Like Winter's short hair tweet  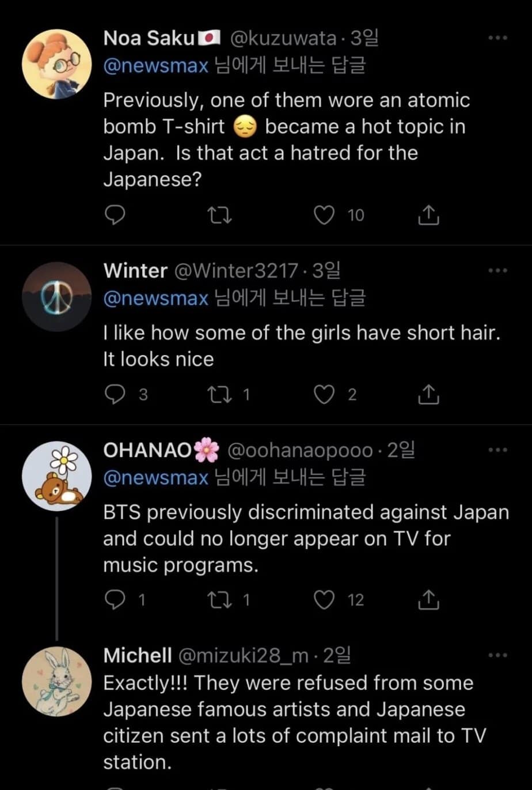coord(325,394)
